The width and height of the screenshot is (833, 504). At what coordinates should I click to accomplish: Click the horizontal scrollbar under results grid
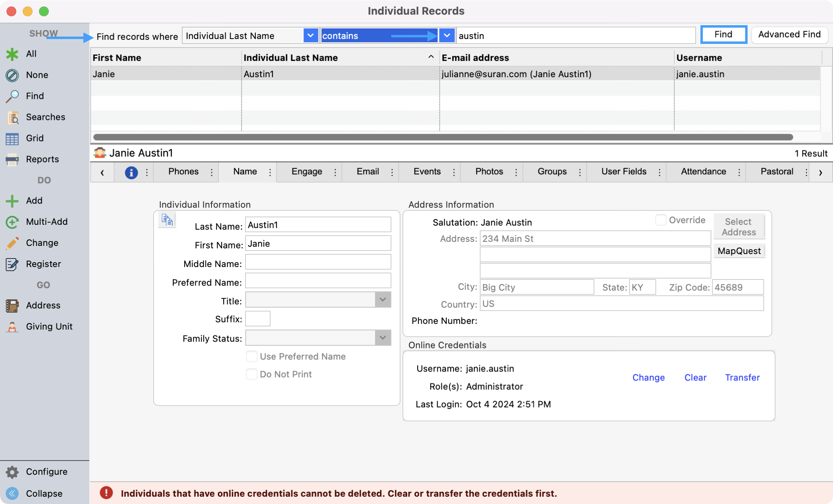tap(443, 137)
